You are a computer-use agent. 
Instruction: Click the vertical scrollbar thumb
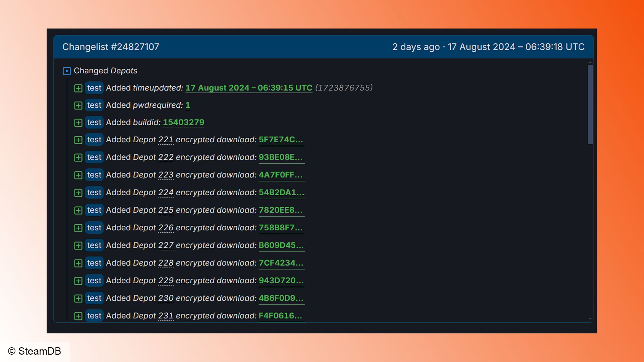(x=590, y=104)
